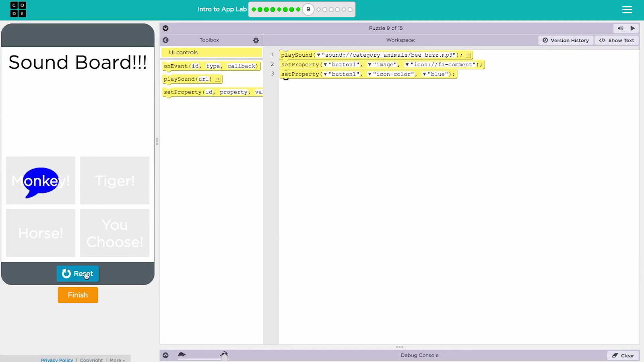This screenshot has height=362, width=644.
Task: Open the hamburger menu
Action: click(x=627, y=10)
